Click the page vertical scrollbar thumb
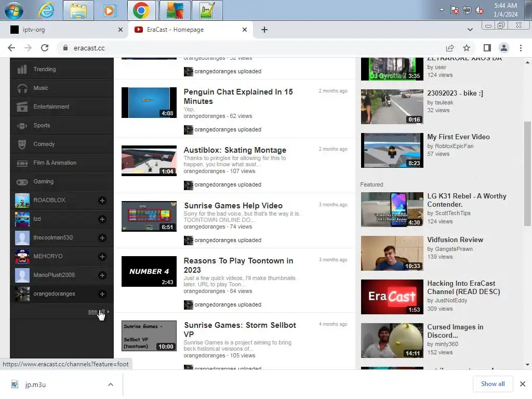This screenshot has height=399, width=532. tap(527, 174)
